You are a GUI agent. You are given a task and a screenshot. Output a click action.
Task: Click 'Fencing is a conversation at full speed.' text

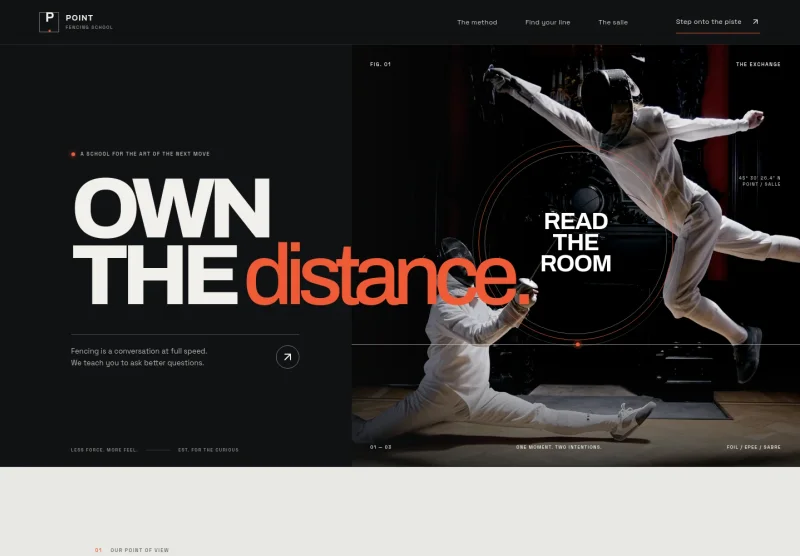139,351
